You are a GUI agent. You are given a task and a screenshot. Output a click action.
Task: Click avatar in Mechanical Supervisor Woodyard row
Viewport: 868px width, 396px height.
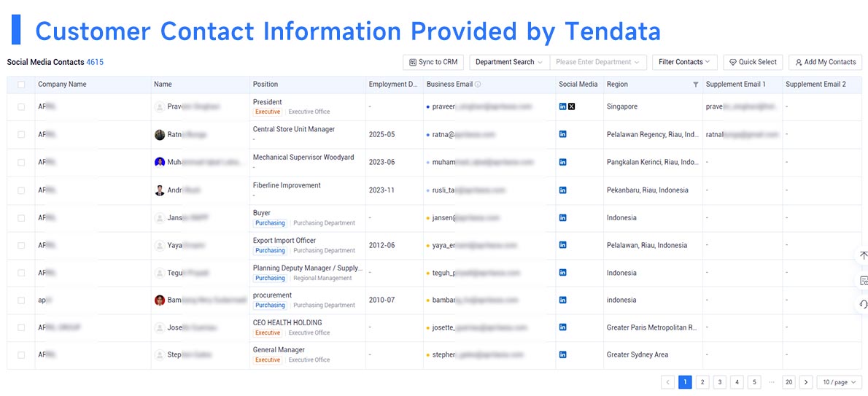[x=160, y=162]
